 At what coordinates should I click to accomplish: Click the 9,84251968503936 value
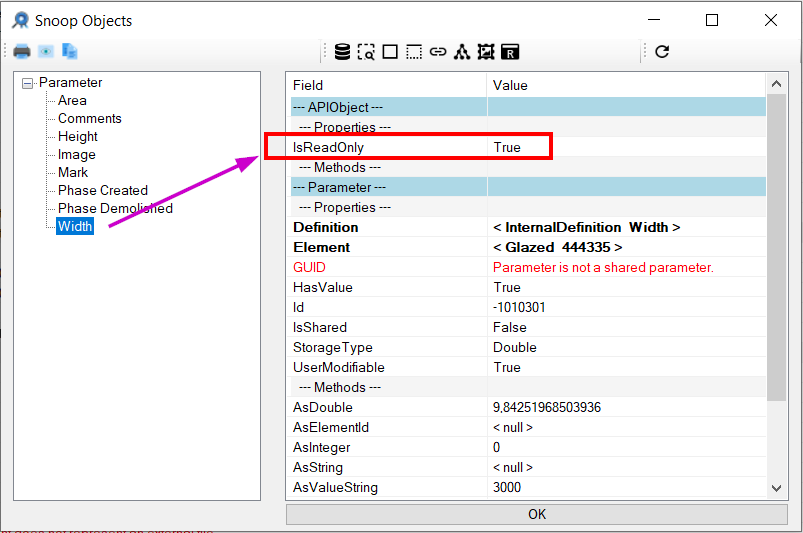[x=546, y=407]
